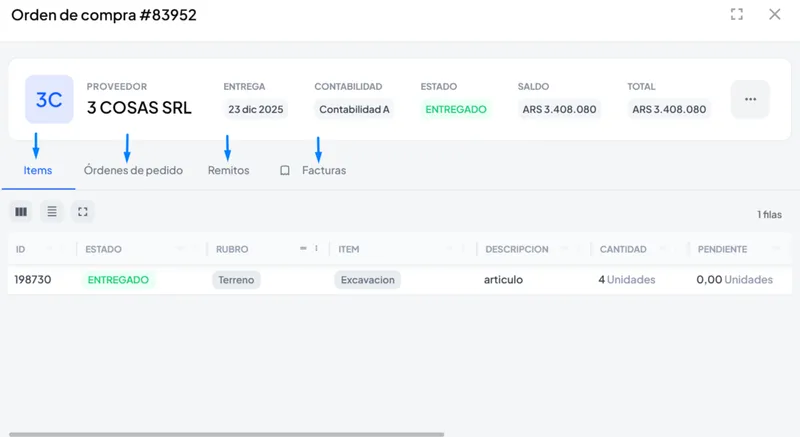800x437 pixels.
Task: Select the Facturas tab
Action: point(324,170)
